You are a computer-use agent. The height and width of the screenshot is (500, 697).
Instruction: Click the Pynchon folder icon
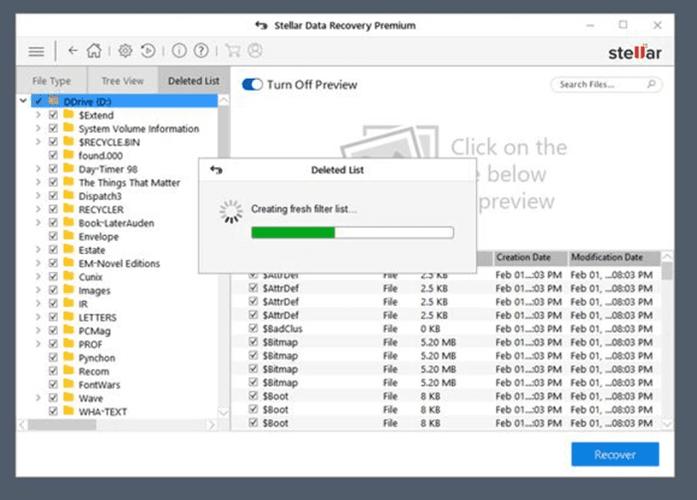pyautogui.click(x=68, y=357)
